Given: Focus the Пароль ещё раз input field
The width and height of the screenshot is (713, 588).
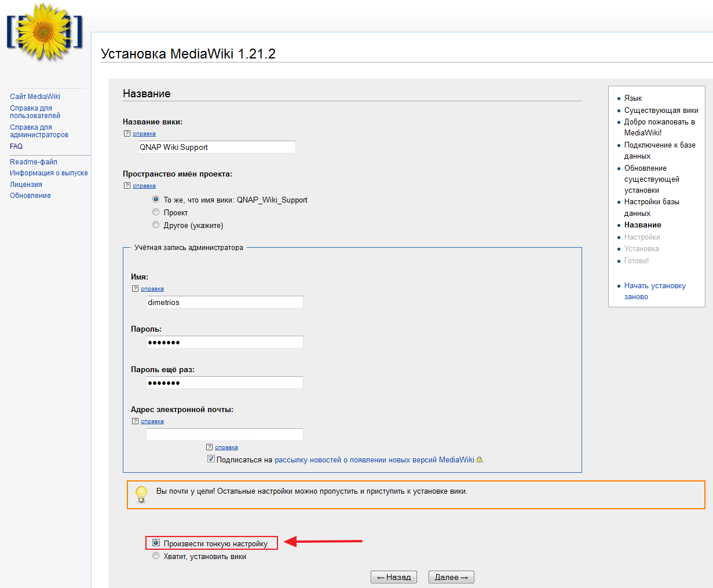Looking at the screenshot, I should point(225,383).
